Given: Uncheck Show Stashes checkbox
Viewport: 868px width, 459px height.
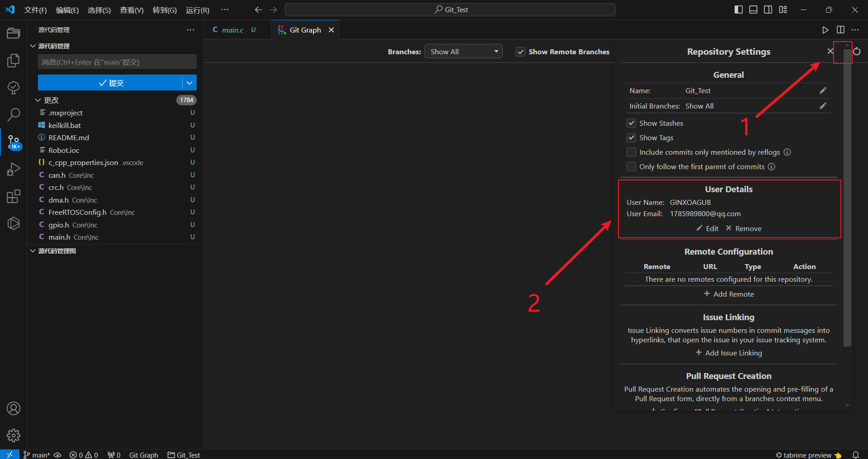Looking at the screenshot, I should tap(632, 123).
